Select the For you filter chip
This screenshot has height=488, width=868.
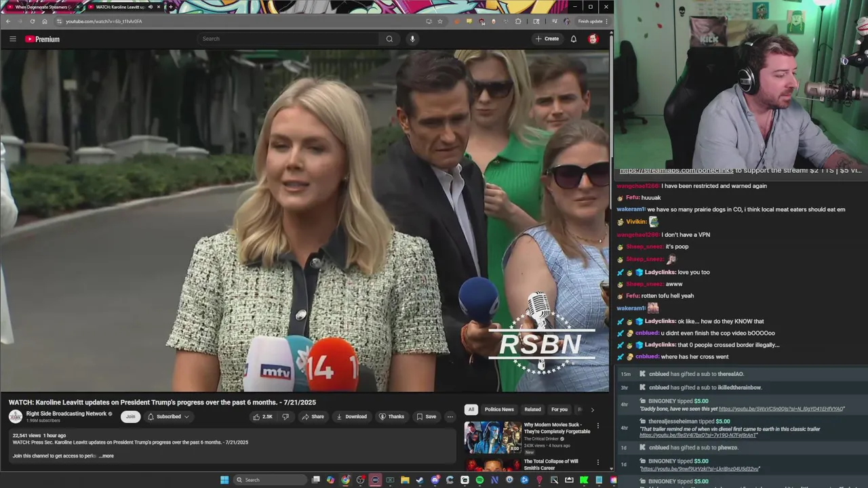(559, 409)
